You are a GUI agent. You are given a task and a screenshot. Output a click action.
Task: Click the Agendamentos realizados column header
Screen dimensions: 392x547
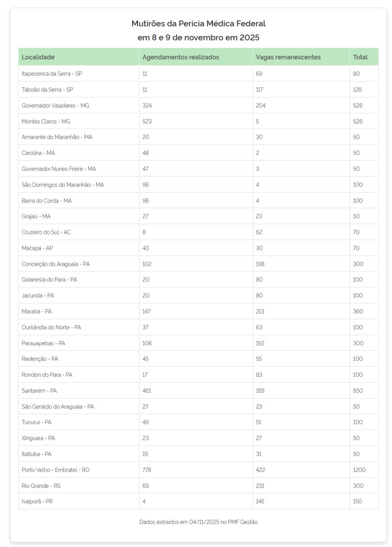click(181, 57)
